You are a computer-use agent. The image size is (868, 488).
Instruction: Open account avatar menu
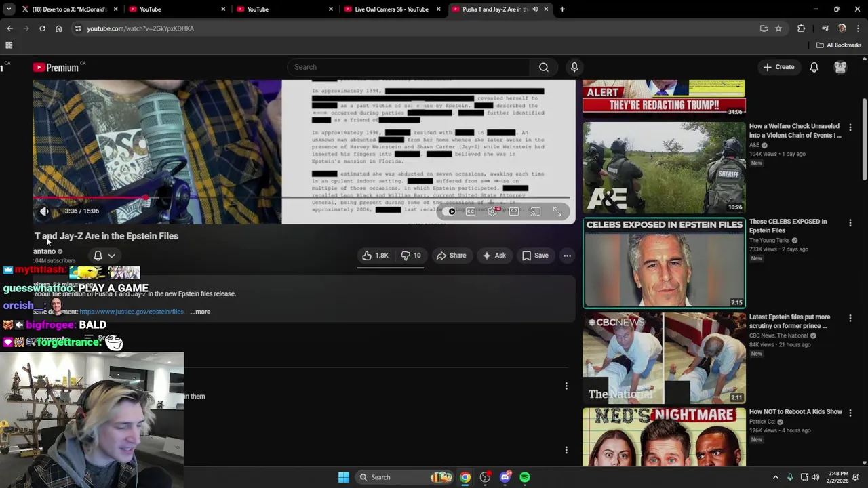(840, 67)
